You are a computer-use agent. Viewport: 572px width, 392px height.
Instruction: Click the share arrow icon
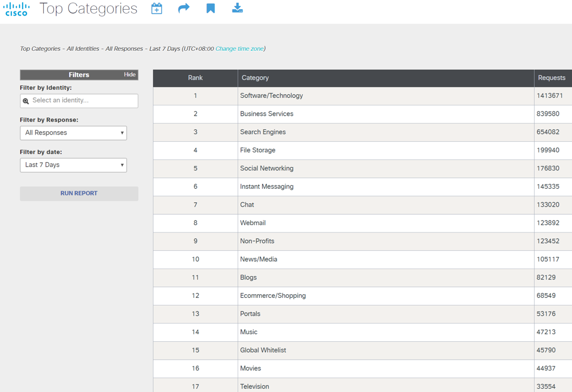pos(184,8)
